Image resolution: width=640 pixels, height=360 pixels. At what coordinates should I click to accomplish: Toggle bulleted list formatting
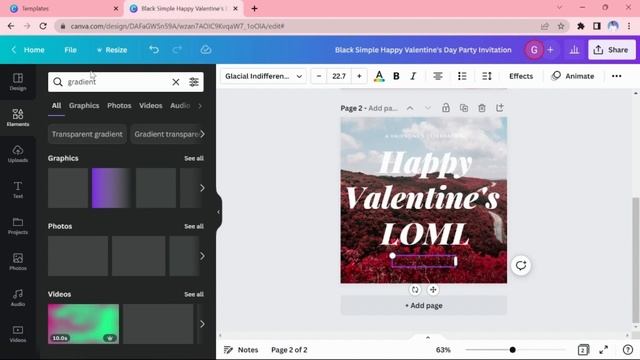tap(462, 76)
